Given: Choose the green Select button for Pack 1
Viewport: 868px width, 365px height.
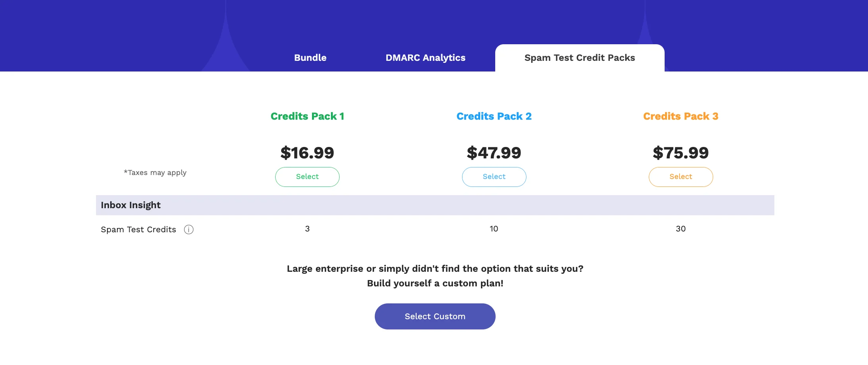Looking at the screenshot, I should (x=307, y=177).
